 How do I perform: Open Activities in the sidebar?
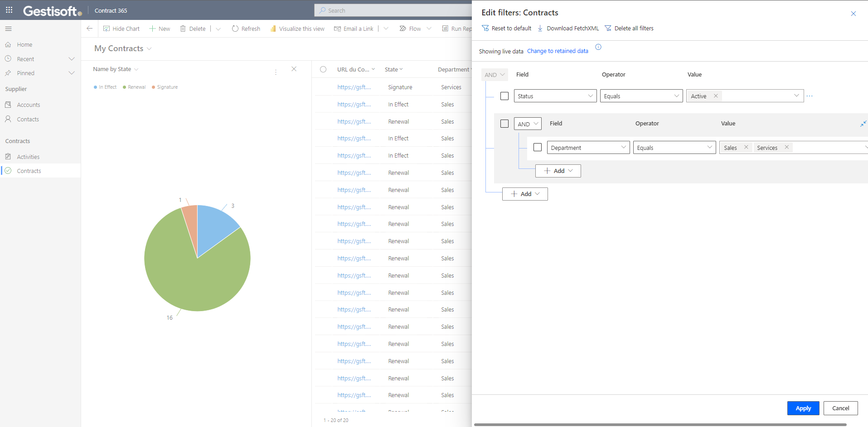pos(28,157)
